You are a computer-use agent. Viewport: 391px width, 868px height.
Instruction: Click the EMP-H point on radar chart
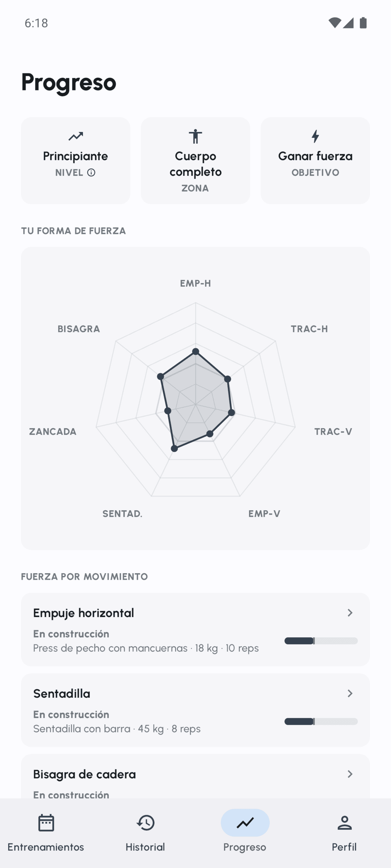click(x=195, y=351)
